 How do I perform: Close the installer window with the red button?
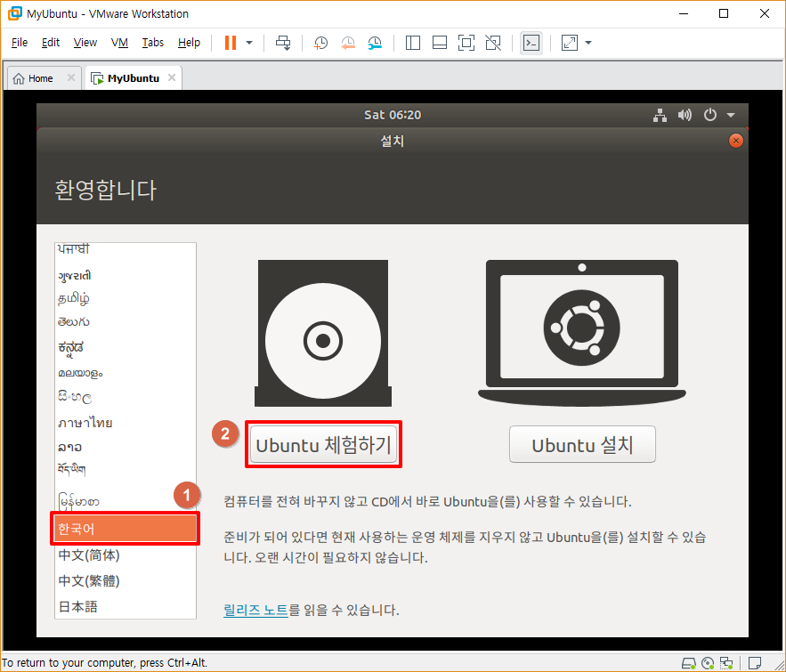(736, 141)
